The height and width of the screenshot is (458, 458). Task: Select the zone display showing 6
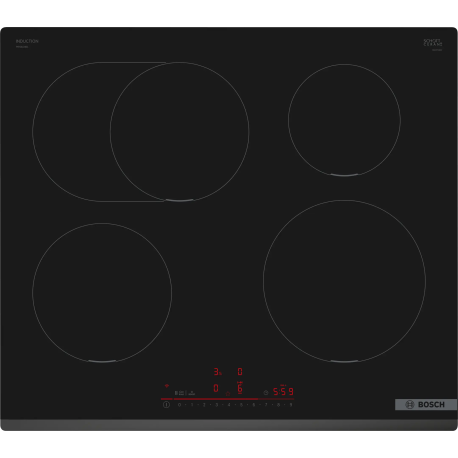240,388
